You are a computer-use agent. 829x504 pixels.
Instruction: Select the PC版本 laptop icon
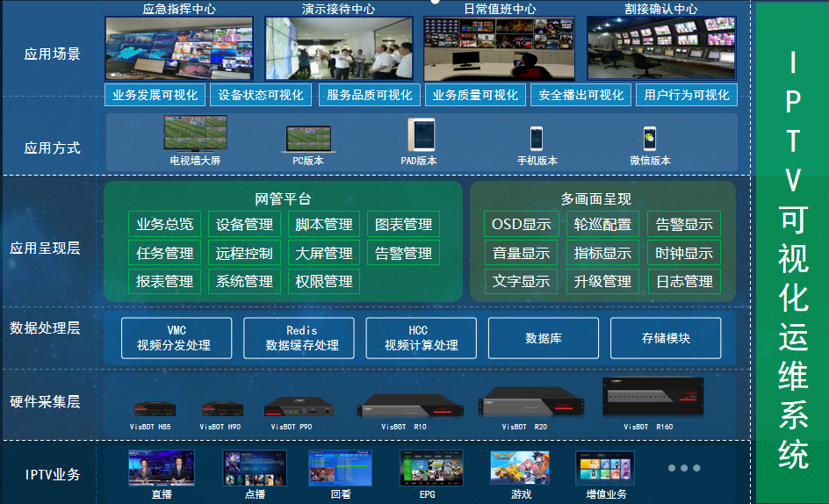coord(308,139)
